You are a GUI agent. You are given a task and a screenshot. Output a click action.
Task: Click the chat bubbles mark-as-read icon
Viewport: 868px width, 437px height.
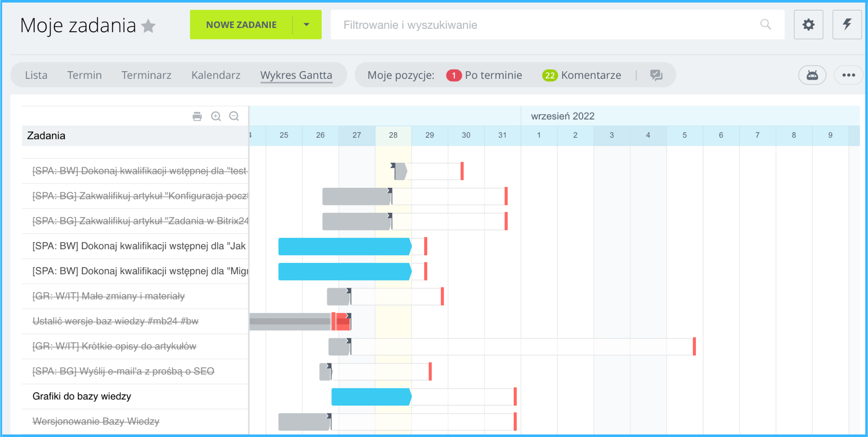point(656,75)
